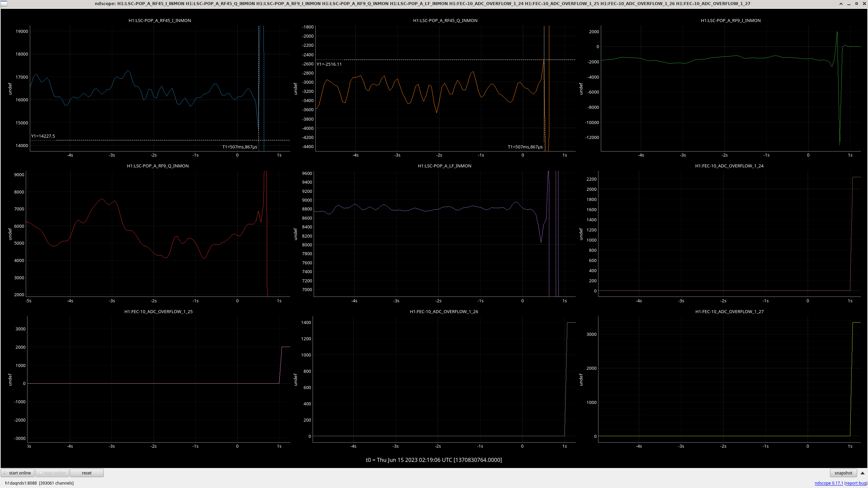This screenshot has height=488, width=868.
Task: Click the H1:FEC-10_ADC_OVERFLOW_1_27 plot title
Action: pos(729,311)
